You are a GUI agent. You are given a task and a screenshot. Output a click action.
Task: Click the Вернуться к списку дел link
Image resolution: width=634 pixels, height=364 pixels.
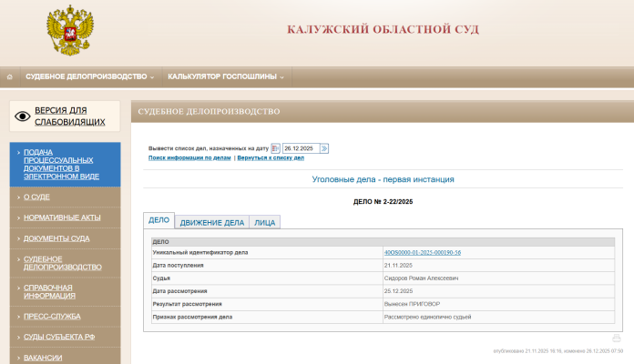tap(271, 158)
